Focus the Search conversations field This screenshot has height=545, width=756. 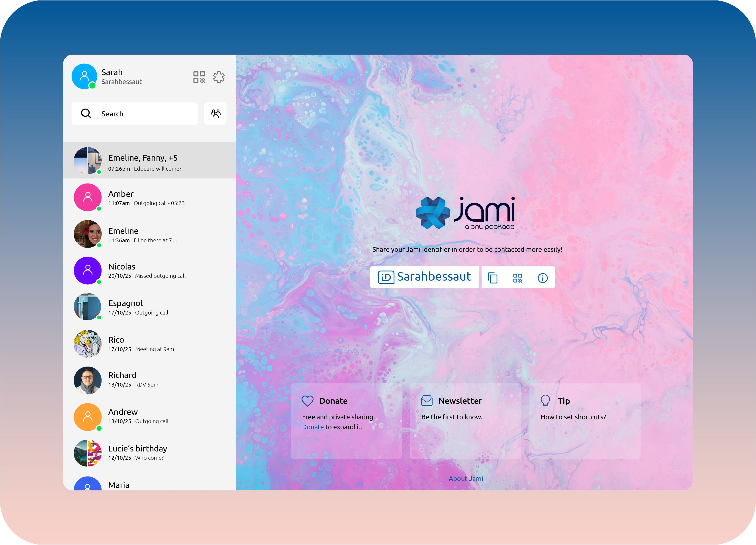[134, 114]
